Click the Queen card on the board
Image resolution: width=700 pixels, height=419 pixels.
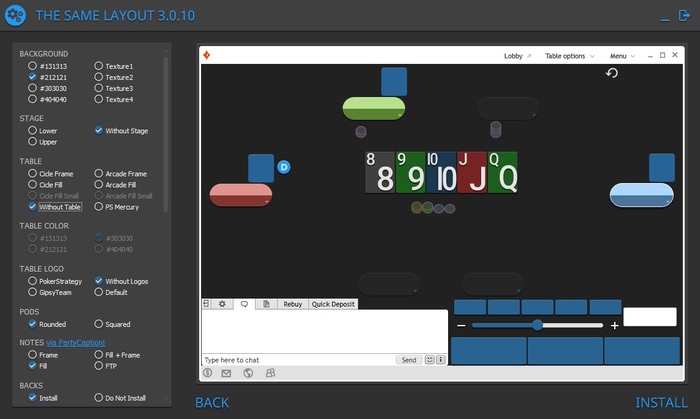[503, 172]
